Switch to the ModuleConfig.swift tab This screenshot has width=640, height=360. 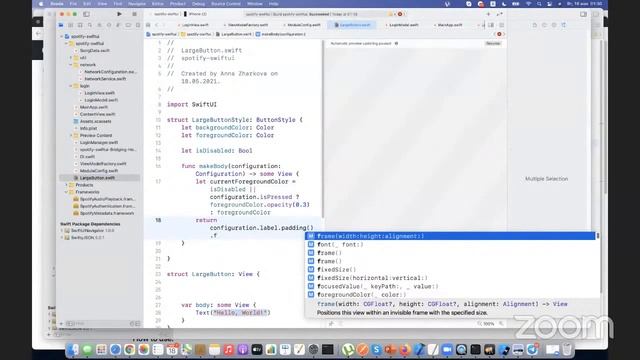[304, 25]
